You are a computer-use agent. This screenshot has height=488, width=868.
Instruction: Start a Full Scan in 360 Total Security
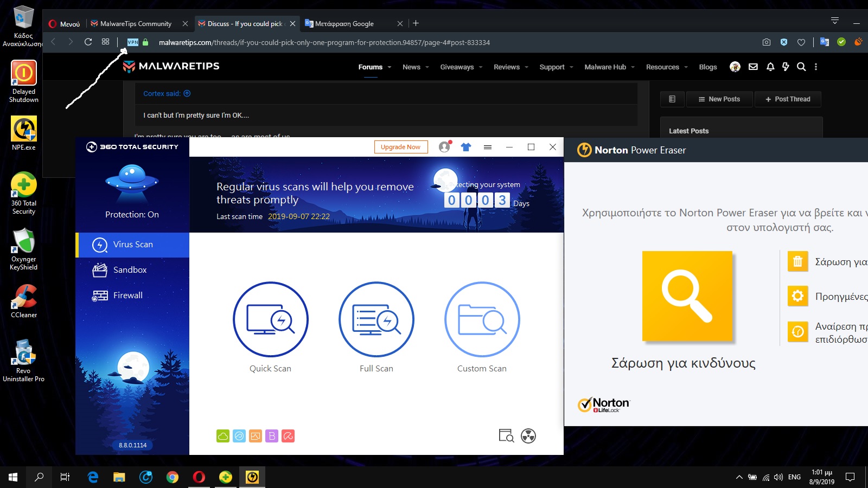coord(376,319)
